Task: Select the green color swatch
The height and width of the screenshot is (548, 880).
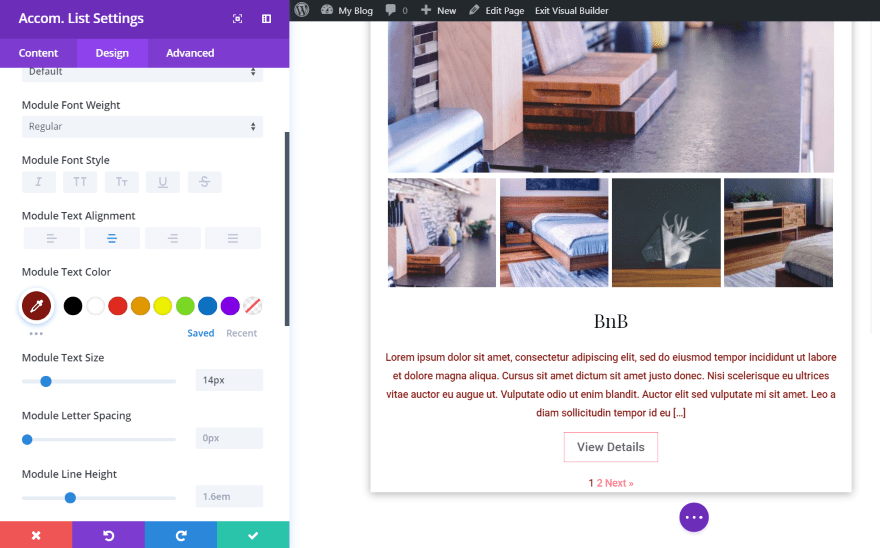Action: point(185,306)
